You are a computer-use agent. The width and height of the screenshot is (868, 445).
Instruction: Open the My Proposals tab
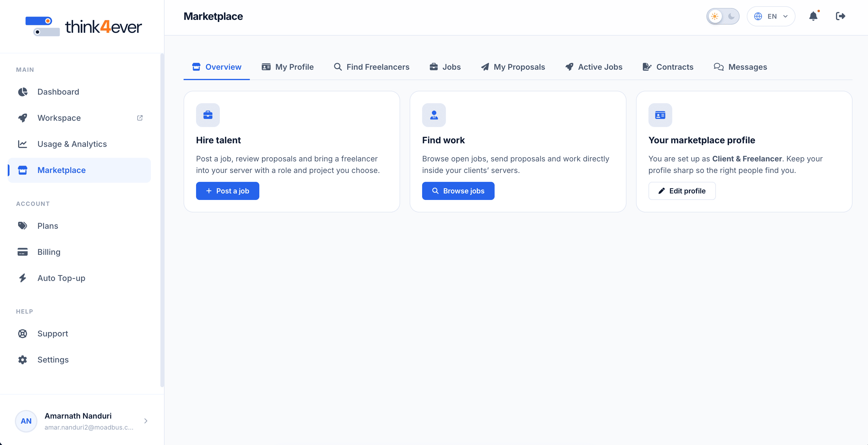click(513, 67)
